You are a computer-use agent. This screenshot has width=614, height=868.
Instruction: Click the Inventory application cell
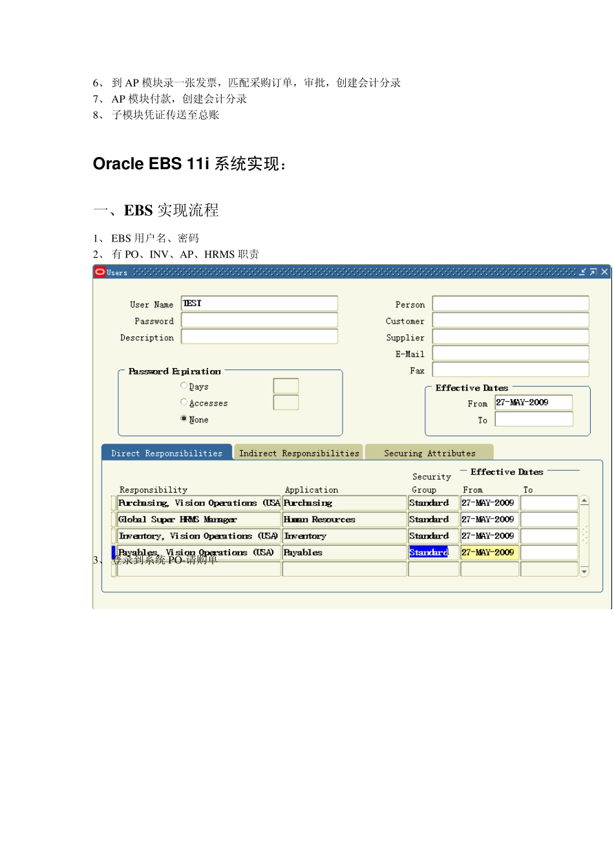344,536
